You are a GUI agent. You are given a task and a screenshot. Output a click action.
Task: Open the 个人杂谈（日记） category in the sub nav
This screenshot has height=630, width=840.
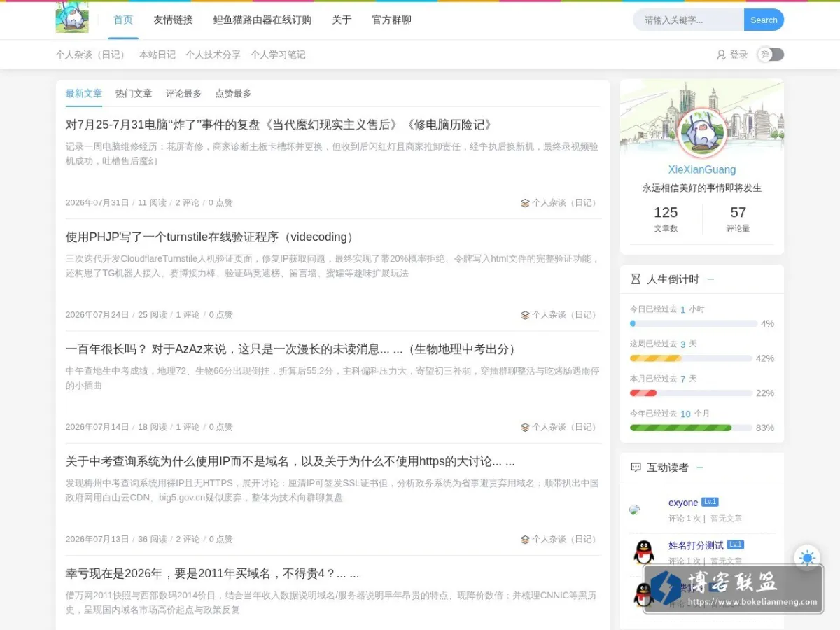point(92,55)
